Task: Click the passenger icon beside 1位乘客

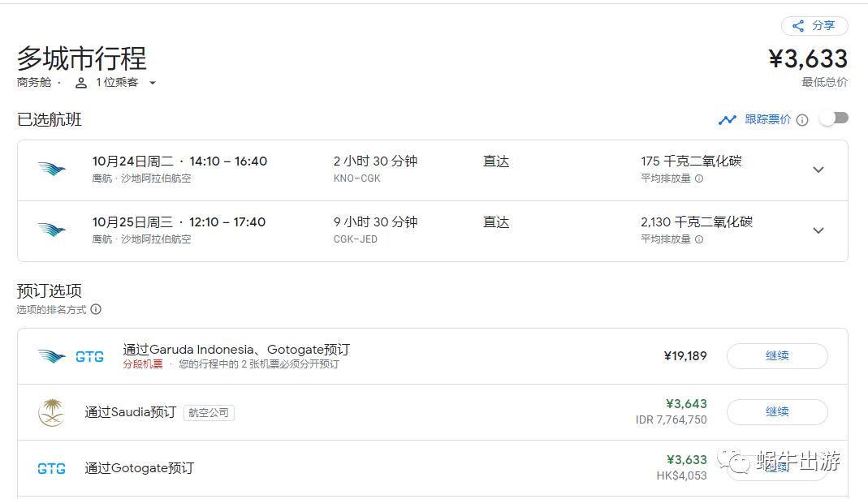Action: tap(79, 82)
